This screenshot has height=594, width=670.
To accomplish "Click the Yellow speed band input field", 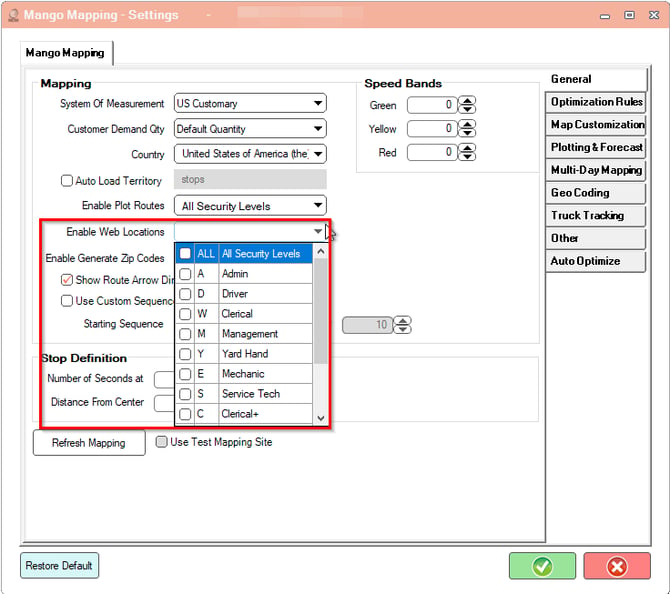I will pos(432,129).
